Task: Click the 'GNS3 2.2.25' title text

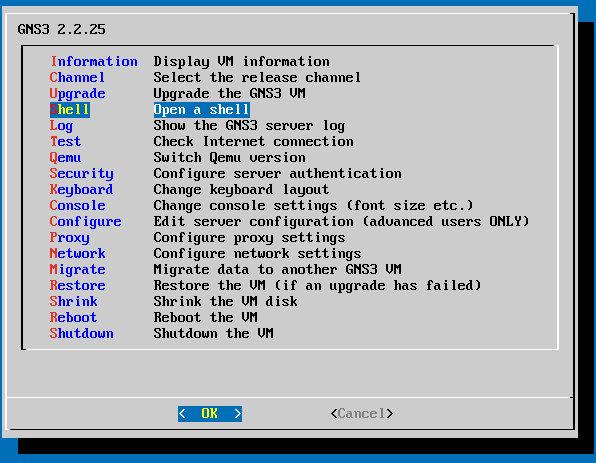Action: click(62, 29)
